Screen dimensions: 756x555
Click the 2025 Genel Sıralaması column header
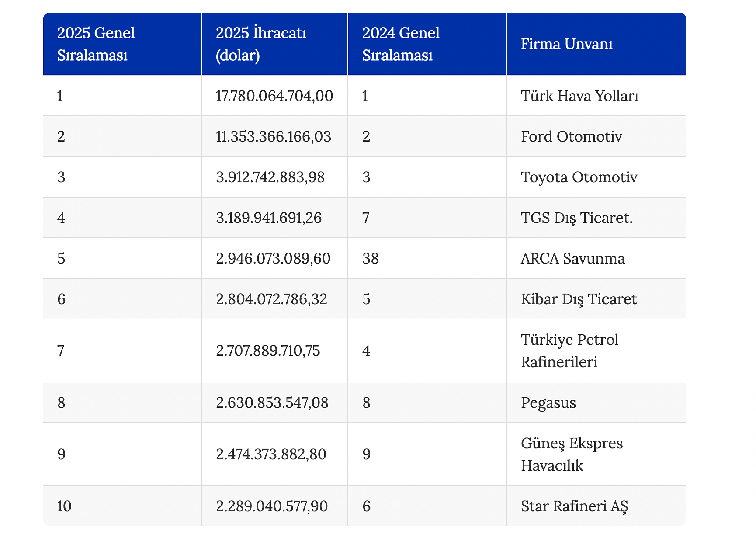point(122,44)
